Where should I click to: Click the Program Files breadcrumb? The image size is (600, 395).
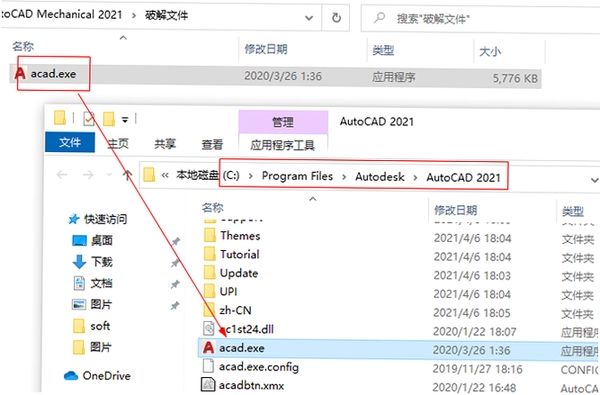(x=297, y=176)
